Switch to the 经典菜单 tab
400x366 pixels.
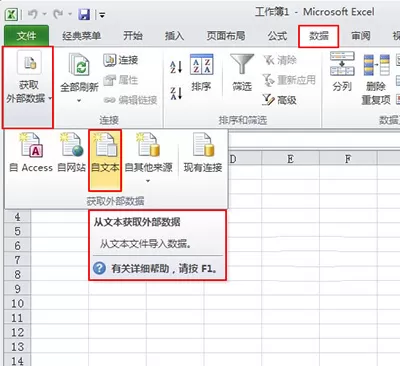[81, 36]
